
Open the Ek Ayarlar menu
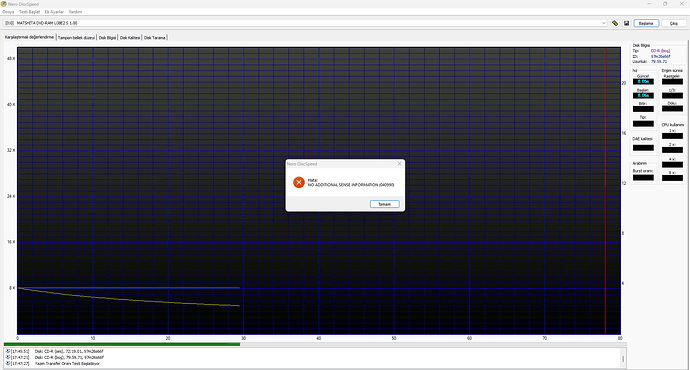54,12
